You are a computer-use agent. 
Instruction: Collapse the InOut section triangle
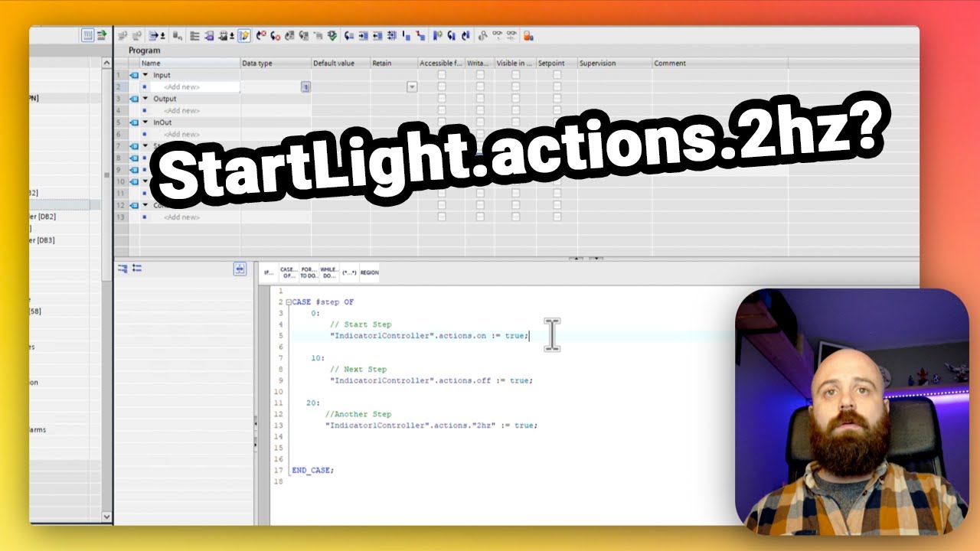pyautogui.click(x=145, y=122)
